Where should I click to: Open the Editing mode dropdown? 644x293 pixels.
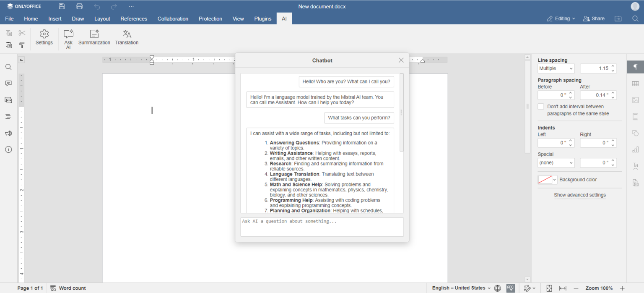(561, 18)
